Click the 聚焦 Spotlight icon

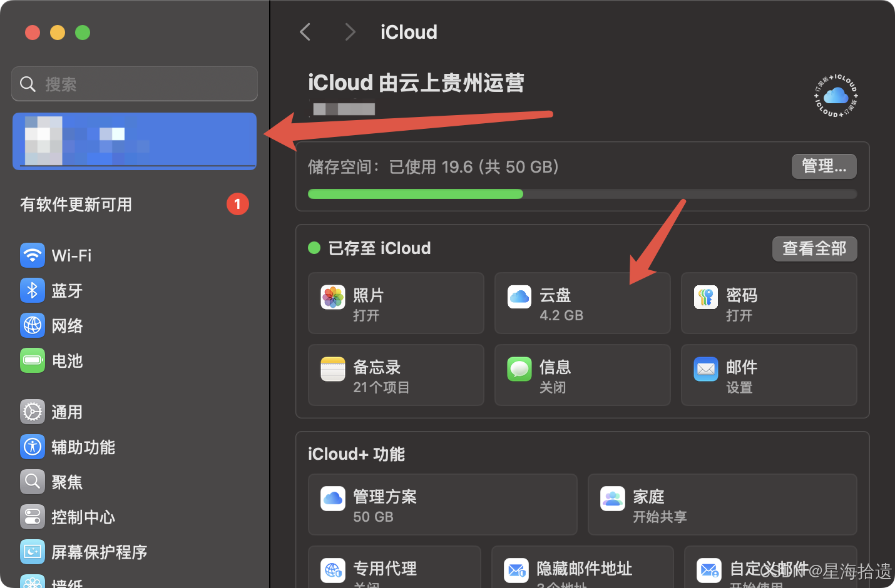33,482
